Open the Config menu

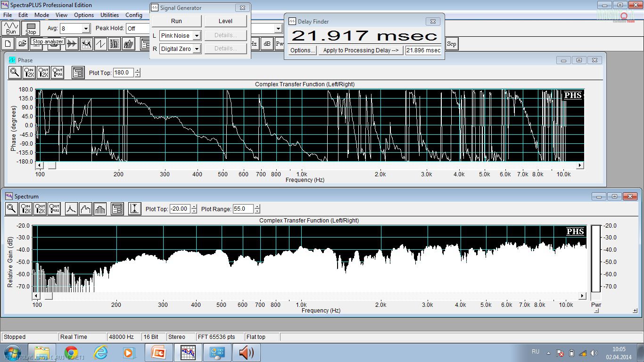click(x=134, y=15)
